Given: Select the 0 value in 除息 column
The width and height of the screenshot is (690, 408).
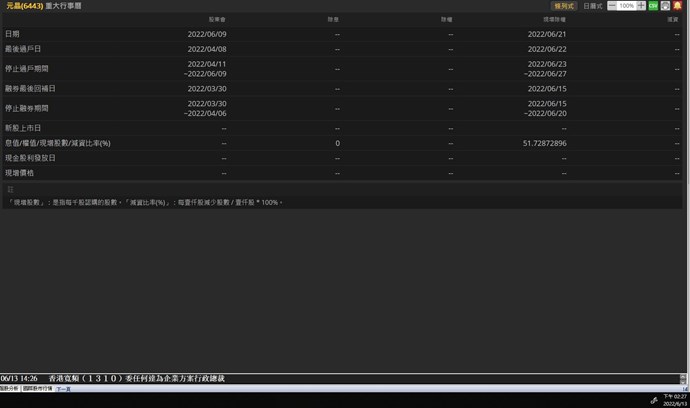Looking at the screenshot, I should coord(338,143).
